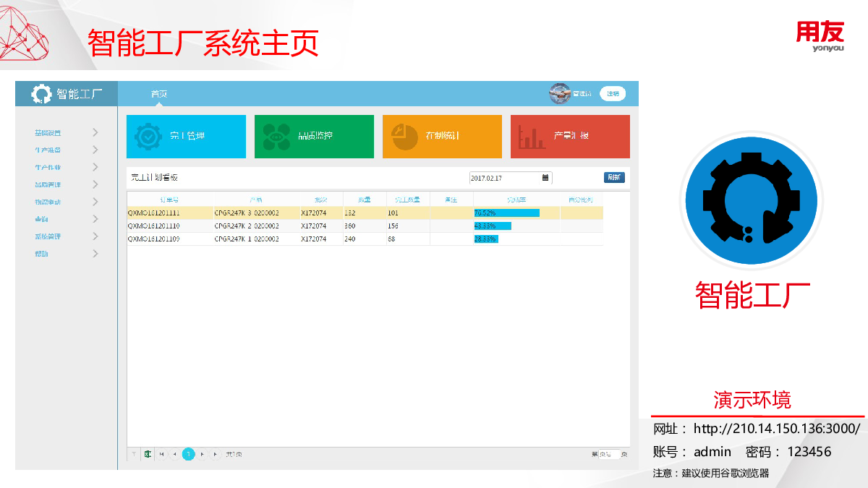Screen dimensions: 868x488
Task: Open the 生产准备 menu item
Action: click(x=48, y=150)
